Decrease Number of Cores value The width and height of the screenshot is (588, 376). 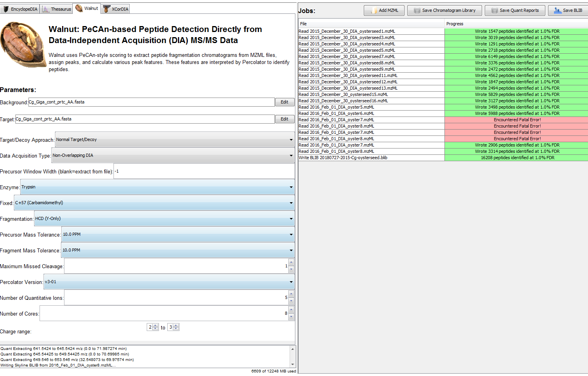[x=291, y=317]
